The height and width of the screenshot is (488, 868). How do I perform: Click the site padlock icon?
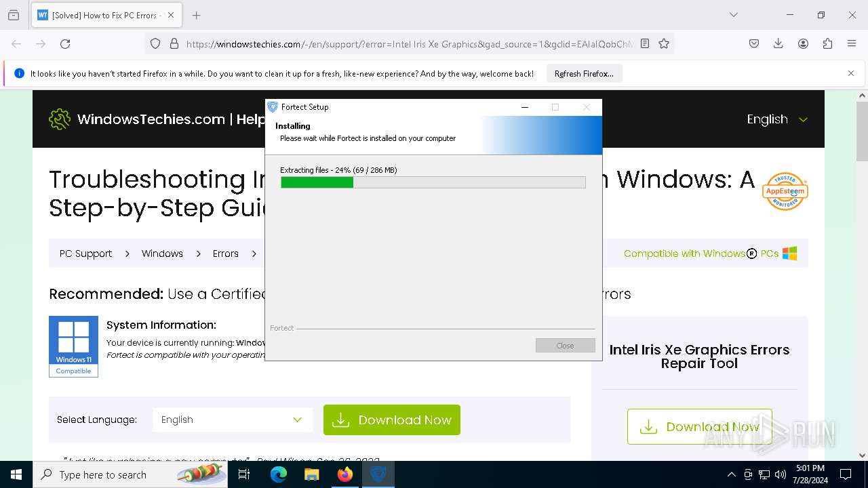174,43
